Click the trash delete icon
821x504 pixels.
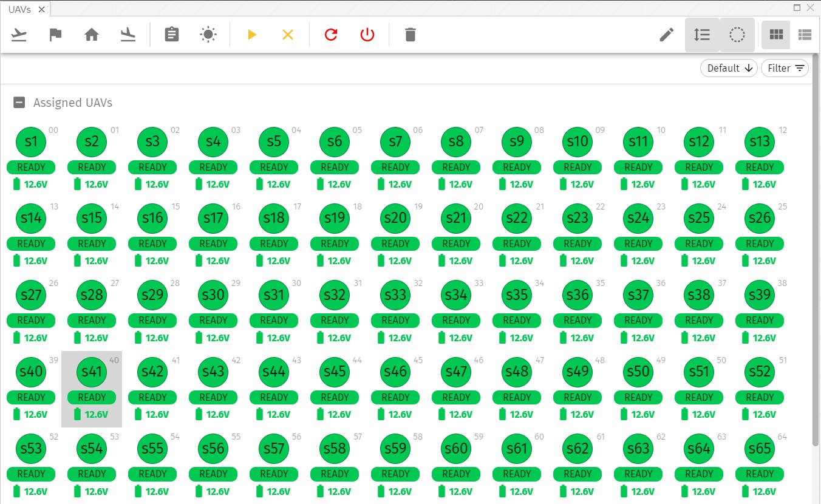[410, 35]
